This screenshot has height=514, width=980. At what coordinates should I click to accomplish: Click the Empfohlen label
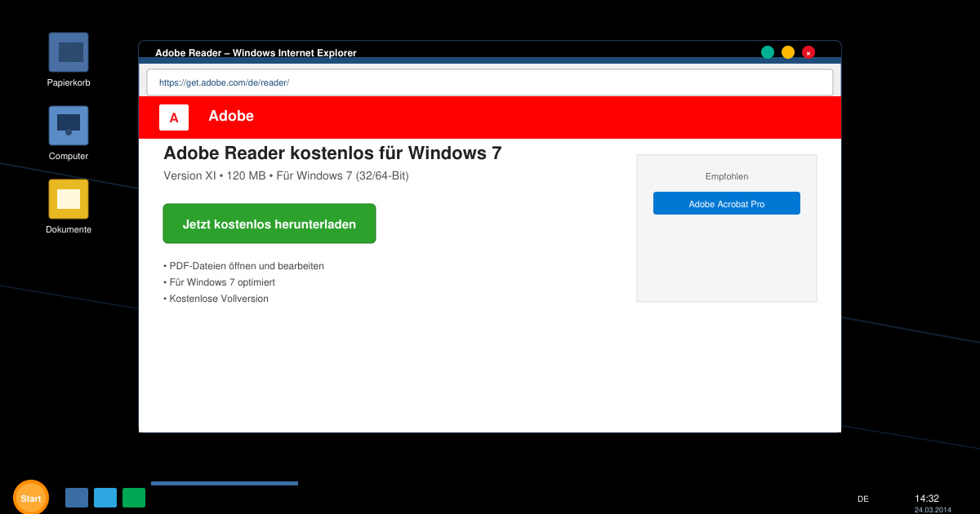(x=727, y=176)
